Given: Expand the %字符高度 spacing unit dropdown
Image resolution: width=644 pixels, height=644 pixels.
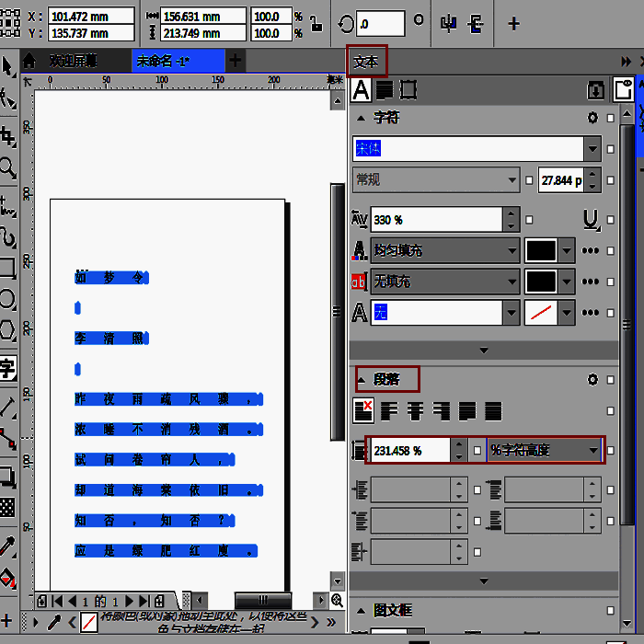Looking at the screenshot, I should coord(592,451).
